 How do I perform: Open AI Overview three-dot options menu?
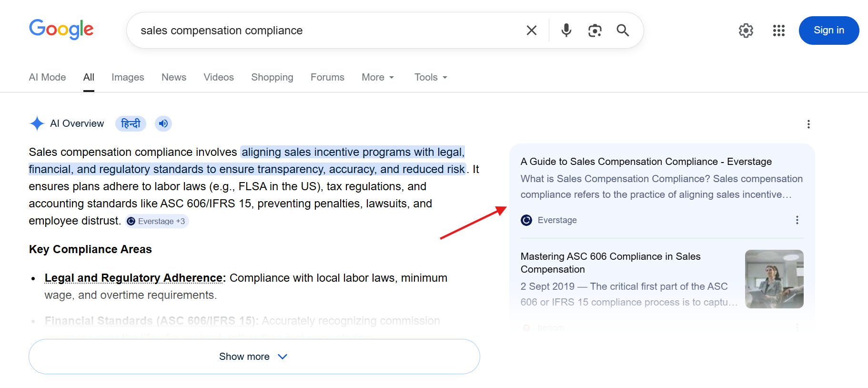click(x=808, y=124)
